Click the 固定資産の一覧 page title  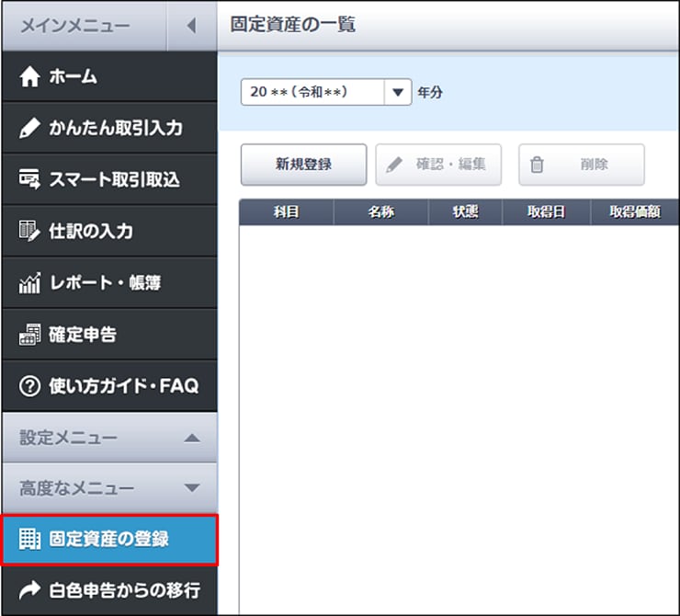point(293,24)
